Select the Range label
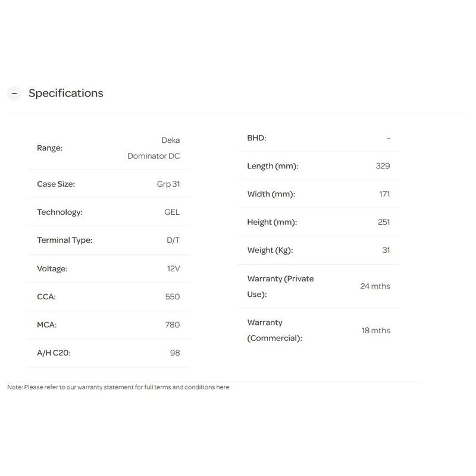476x476 pixels. pyautogui.click(x=50, y=148)
